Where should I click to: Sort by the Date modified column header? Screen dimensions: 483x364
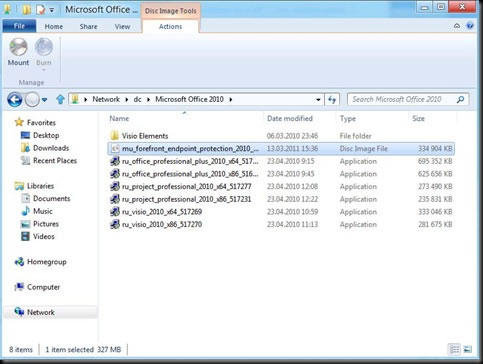[290, 119]
